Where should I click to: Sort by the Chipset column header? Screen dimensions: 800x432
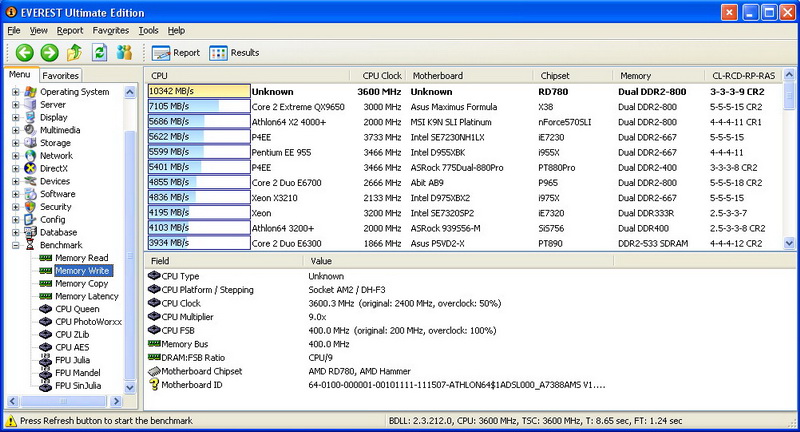click(x=572, y=75)
